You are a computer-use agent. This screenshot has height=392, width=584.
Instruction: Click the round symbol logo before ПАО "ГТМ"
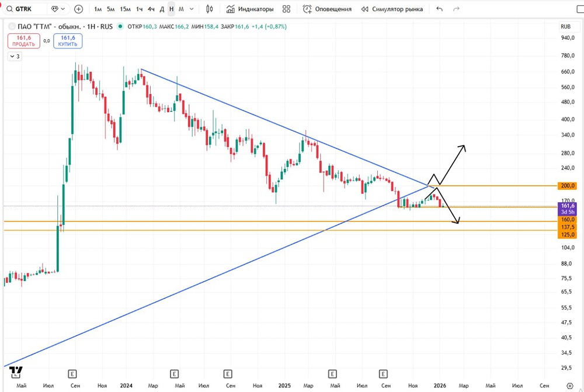12,26
